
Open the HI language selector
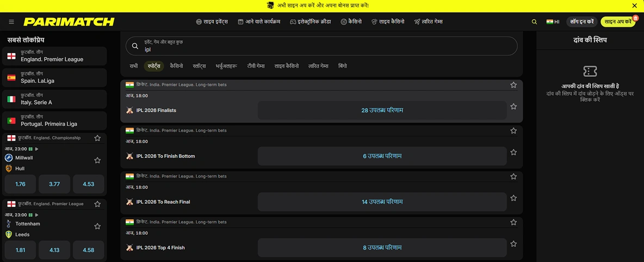[x=553, y=22]
